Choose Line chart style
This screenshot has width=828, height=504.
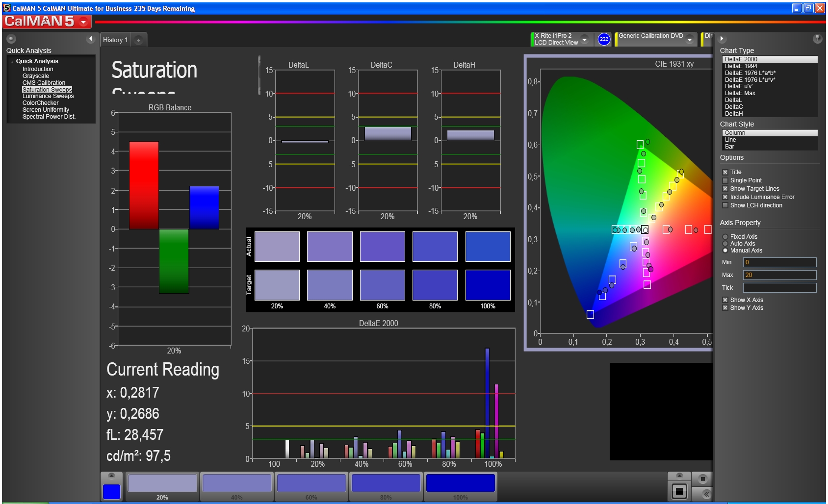770,140
